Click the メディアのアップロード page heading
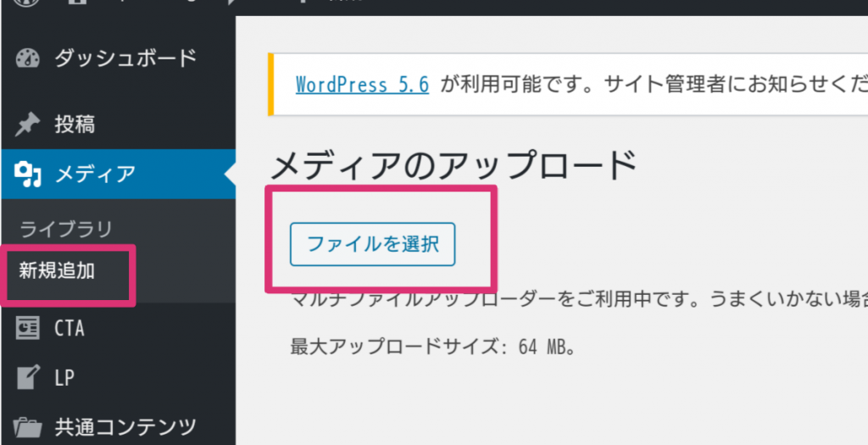 [453, 164]
